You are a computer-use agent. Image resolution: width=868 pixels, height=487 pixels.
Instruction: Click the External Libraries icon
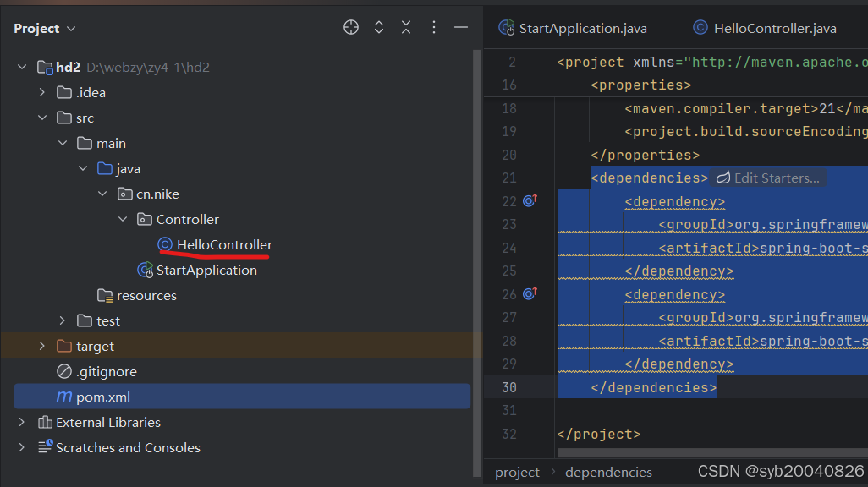(45, 422)
